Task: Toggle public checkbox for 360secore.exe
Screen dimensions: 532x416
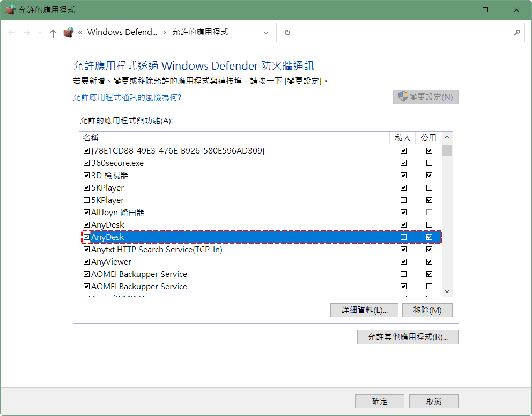Action: [x=429, y=163]
